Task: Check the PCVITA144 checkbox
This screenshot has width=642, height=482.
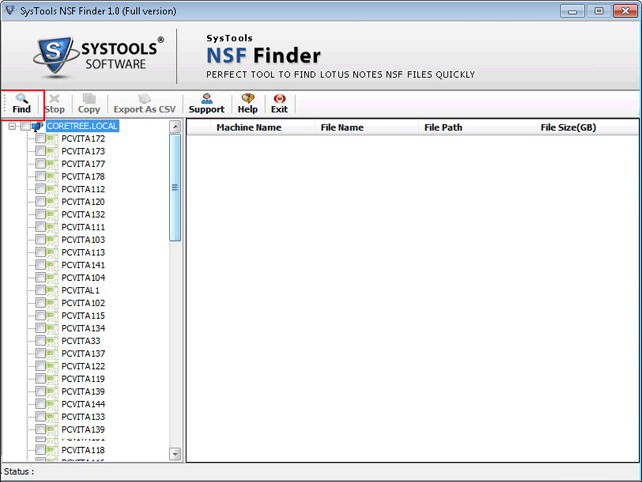Action: (40, 404)
